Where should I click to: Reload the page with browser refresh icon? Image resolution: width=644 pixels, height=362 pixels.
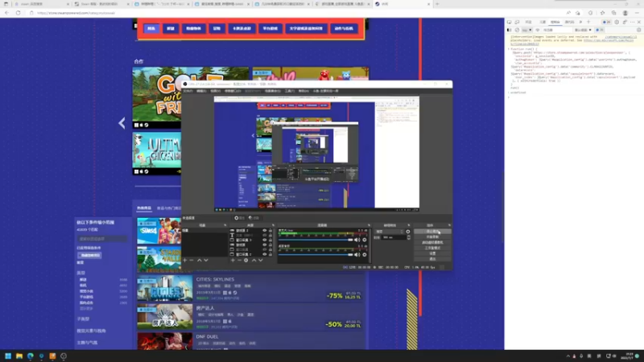[x=18, y=13]
